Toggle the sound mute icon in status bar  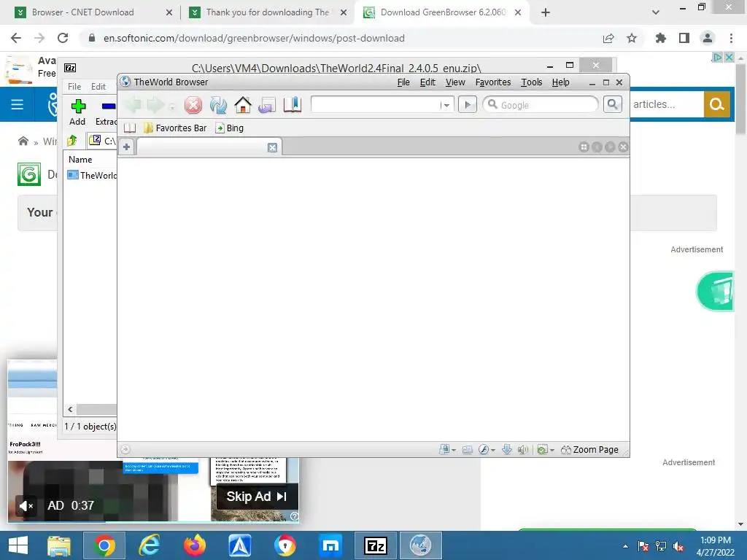(522, 449)
